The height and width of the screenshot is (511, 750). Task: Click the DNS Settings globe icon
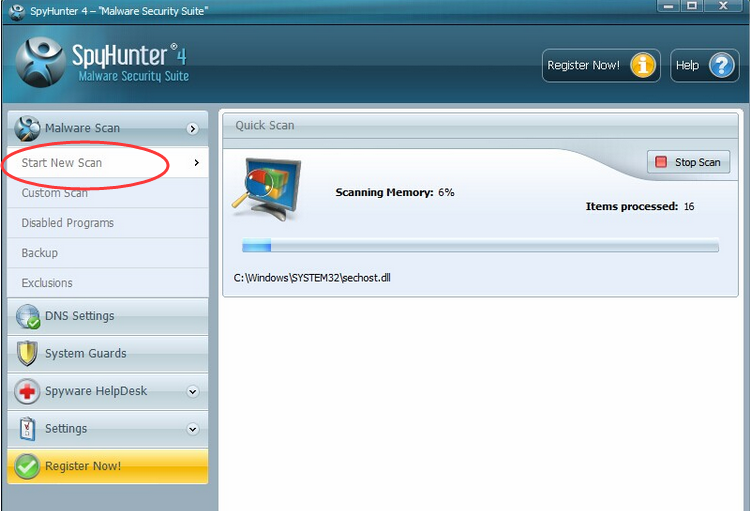coord(28,316)
